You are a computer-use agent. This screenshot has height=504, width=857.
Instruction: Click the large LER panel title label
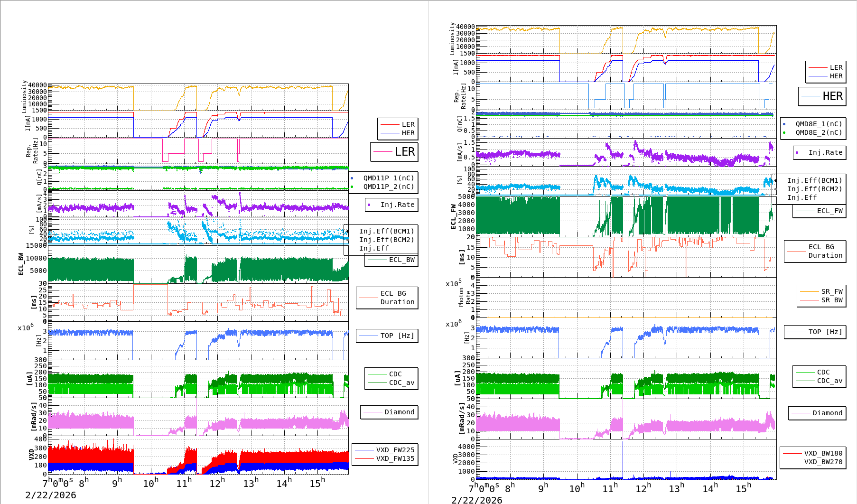pyautogui.click(x=404, y=152)
